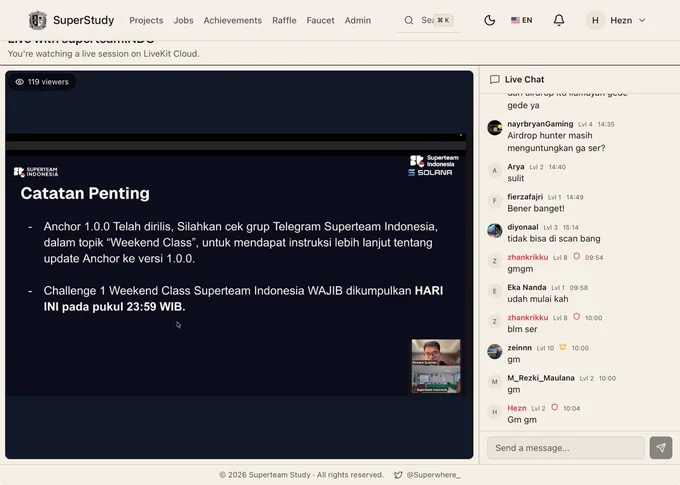Click the SuperStudy shield logo icon

pyautogui.click(x=37, y=20)
